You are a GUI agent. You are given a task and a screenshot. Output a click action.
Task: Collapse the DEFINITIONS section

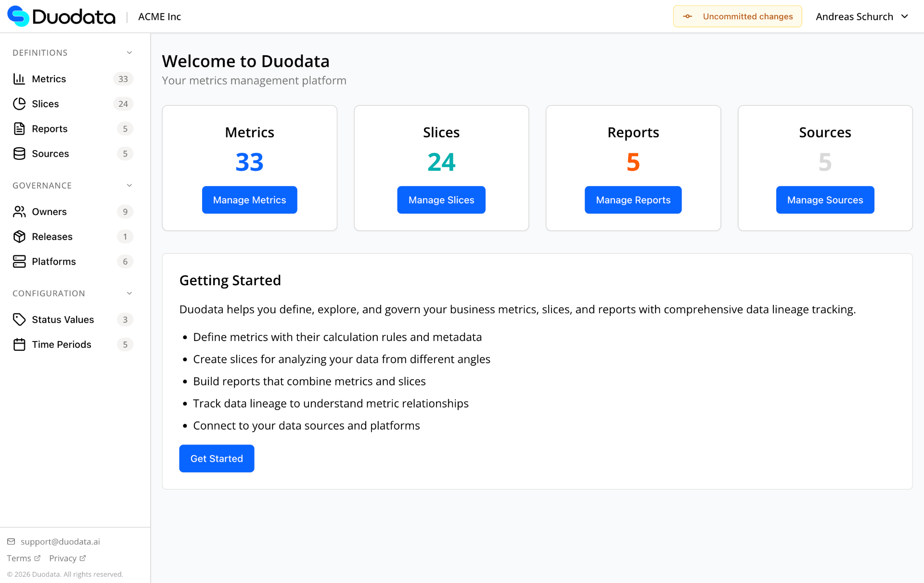click(x=129, y=52)
